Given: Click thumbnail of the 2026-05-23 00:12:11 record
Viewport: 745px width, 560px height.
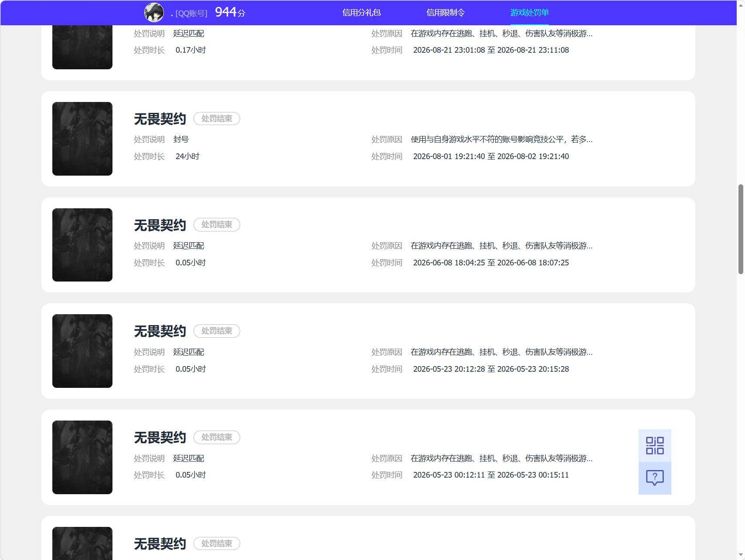Looking at the screenshot, I should tap(82, 457).
